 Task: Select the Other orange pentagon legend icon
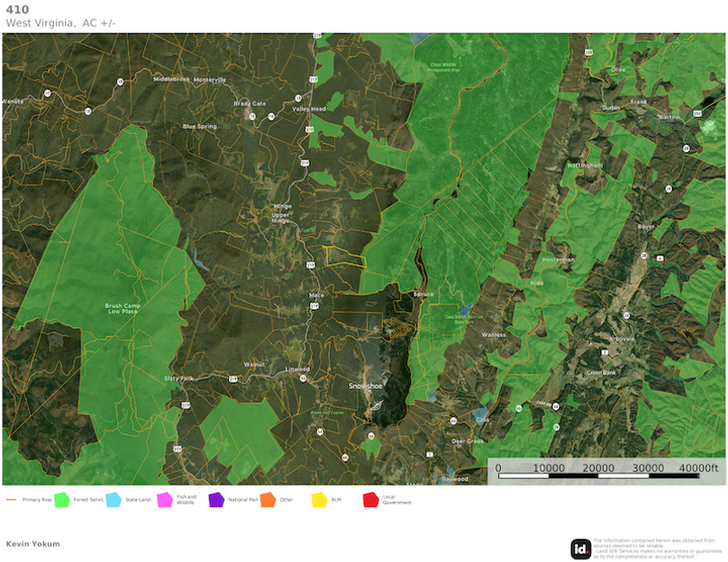click(267, 496)
